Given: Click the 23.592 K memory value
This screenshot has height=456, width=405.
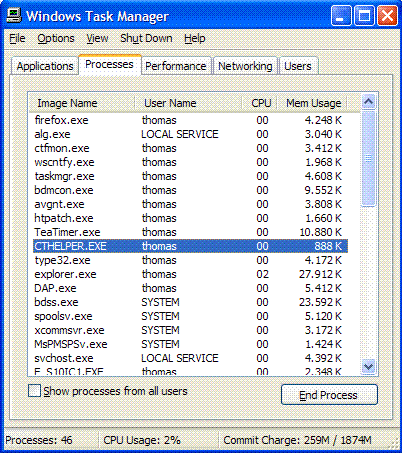Looking at the screenshot, I should tap(320, 302).
